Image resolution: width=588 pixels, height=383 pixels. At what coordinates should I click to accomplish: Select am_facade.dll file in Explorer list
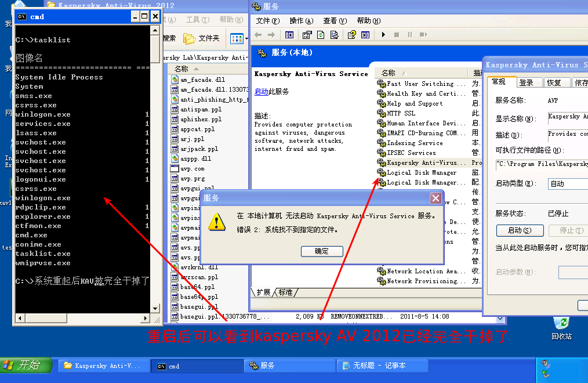tap(202, 80)
